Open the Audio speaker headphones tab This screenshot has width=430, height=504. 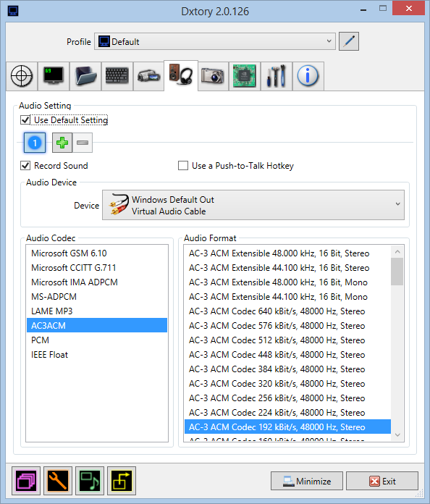click(x=181, y=75)
